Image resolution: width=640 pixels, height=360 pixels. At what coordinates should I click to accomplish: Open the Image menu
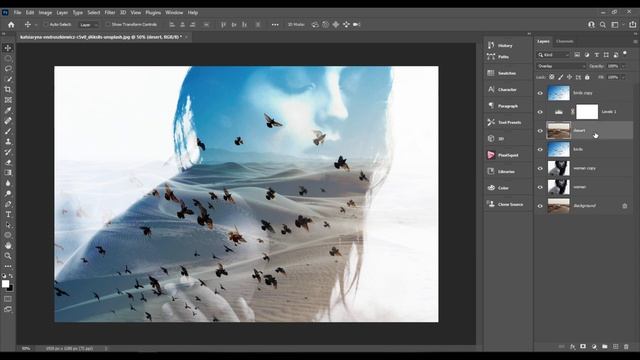point(45,13)
